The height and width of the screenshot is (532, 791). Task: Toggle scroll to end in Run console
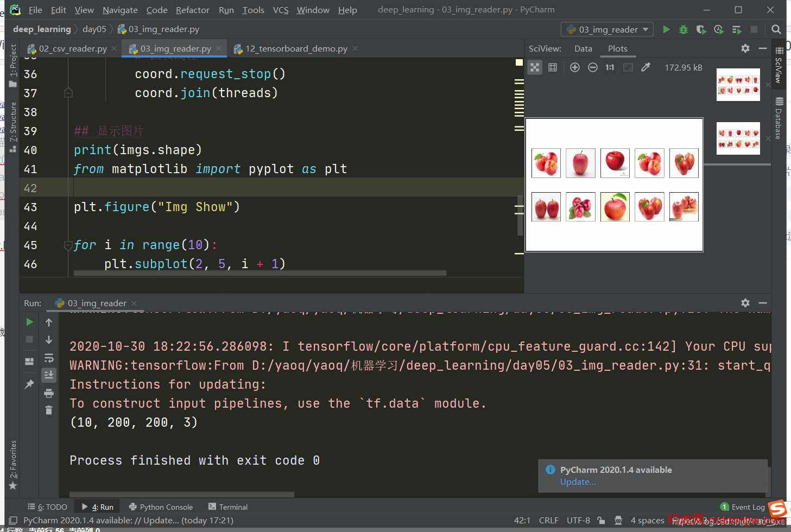[x=49, y=375]
